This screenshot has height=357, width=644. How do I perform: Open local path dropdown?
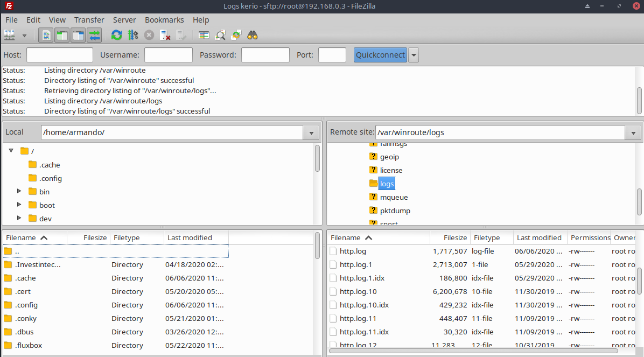tap(311, 132)
